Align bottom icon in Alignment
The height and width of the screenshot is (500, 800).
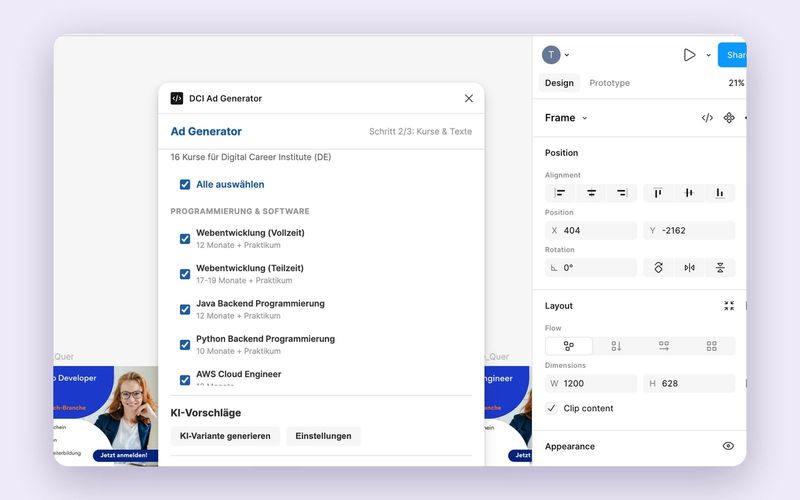(720, 193)
